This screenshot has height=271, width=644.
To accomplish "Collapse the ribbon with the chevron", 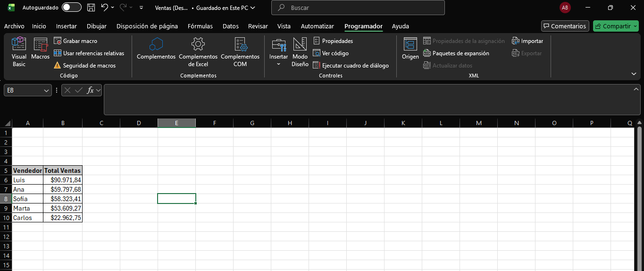I will coord(634,74).
